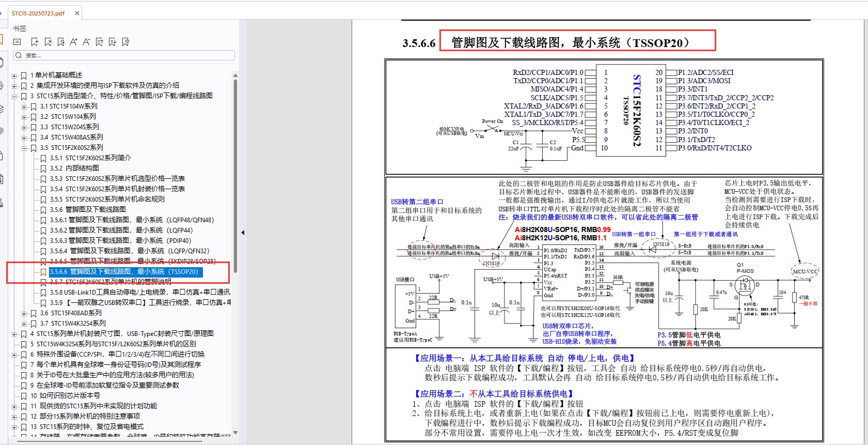
Task: Click bookmark icon beside 7 全球唯一身份证号码 entry
Action: pos(24,365)
